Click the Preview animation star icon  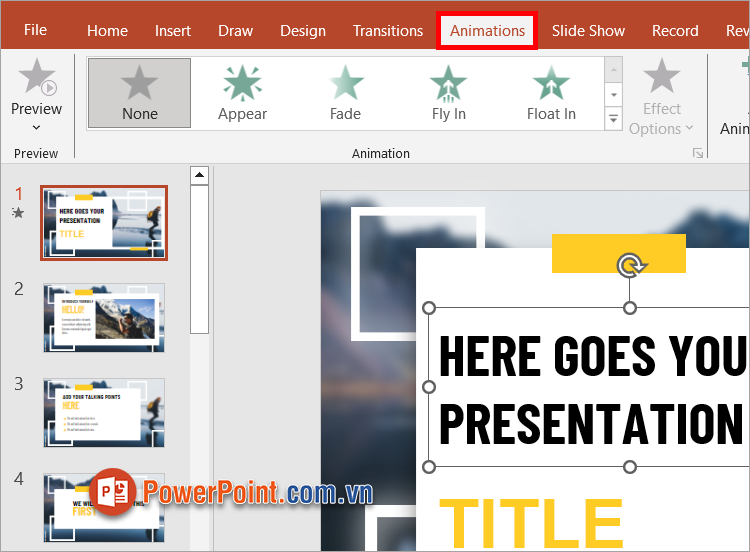37,78
